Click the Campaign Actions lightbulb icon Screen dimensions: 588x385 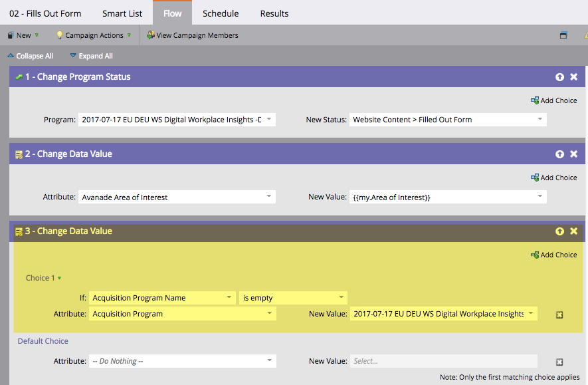click(x=59, y=35)
